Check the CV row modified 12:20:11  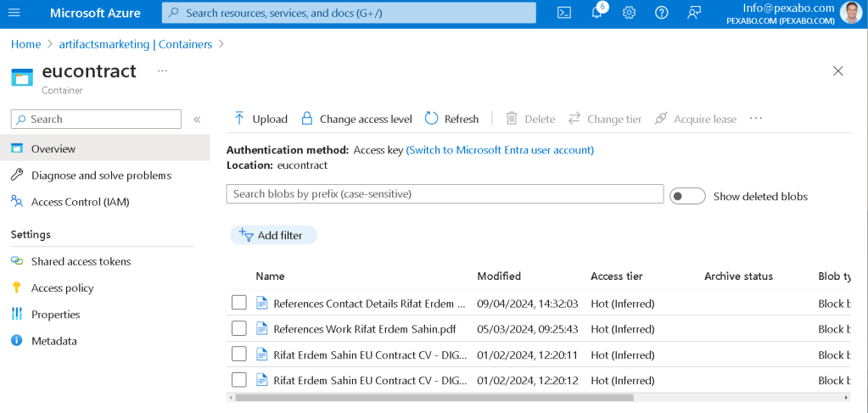tap(239, 354)
